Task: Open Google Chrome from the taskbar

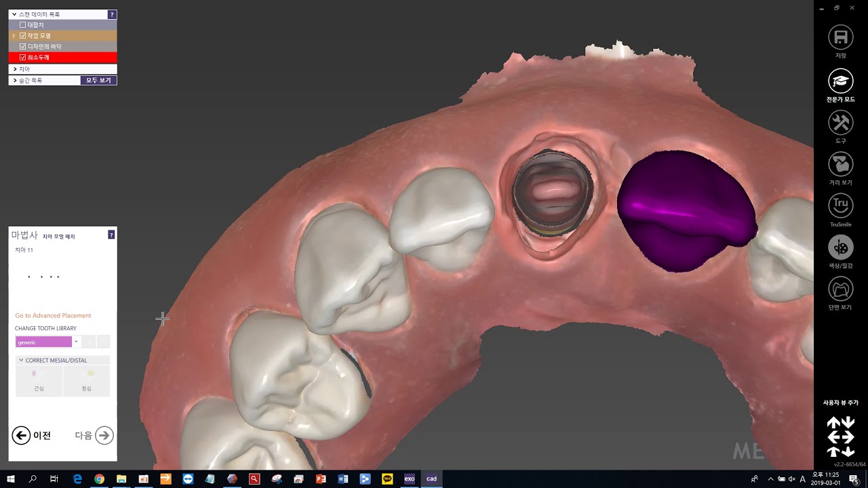Action: 99,479
